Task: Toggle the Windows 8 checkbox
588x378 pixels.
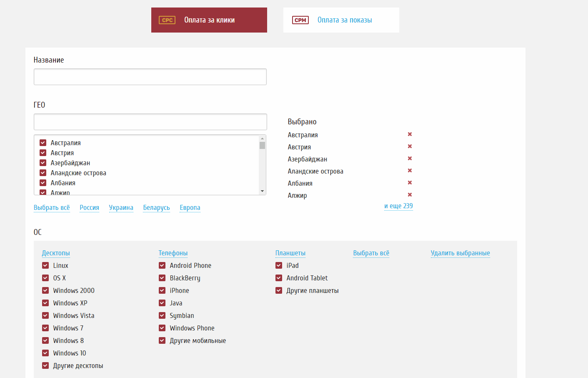Action: pyautogui.click(x=45, y=340)
